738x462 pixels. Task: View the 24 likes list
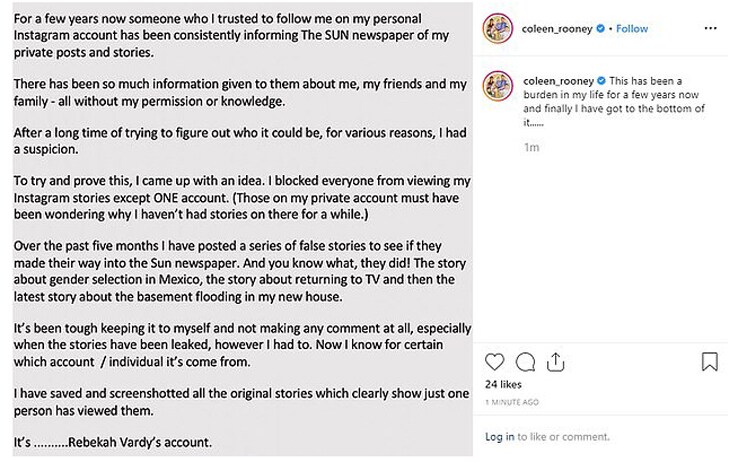click(x=503, y=384)
